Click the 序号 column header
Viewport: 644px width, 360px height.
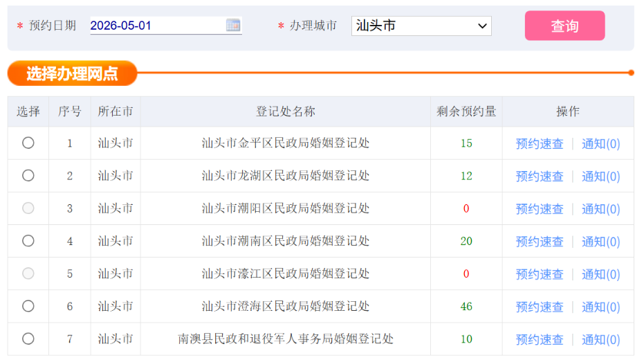[x=69, y=111]
